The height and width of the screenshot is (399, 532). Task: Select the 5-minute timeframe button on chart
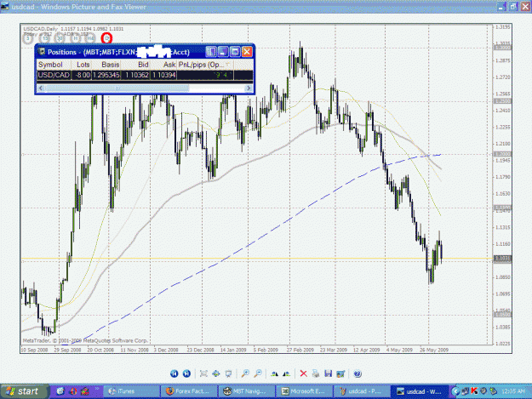(28, 38)
